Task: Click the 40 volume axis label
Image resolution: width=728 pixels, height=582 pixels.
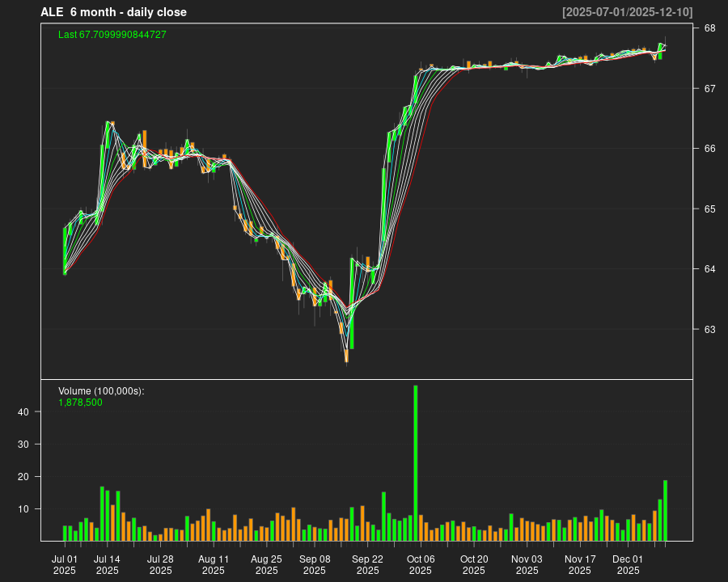Action: (x=23, y=412)
